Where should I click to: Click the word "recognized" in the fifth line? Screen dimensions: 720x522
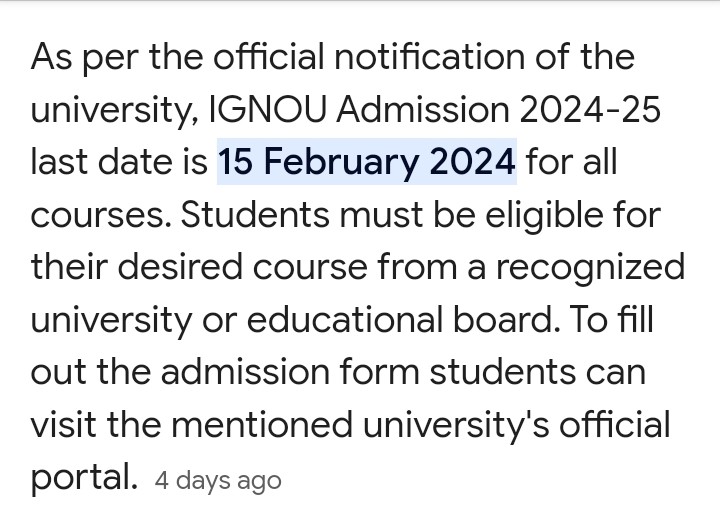[x=591, y=269]
